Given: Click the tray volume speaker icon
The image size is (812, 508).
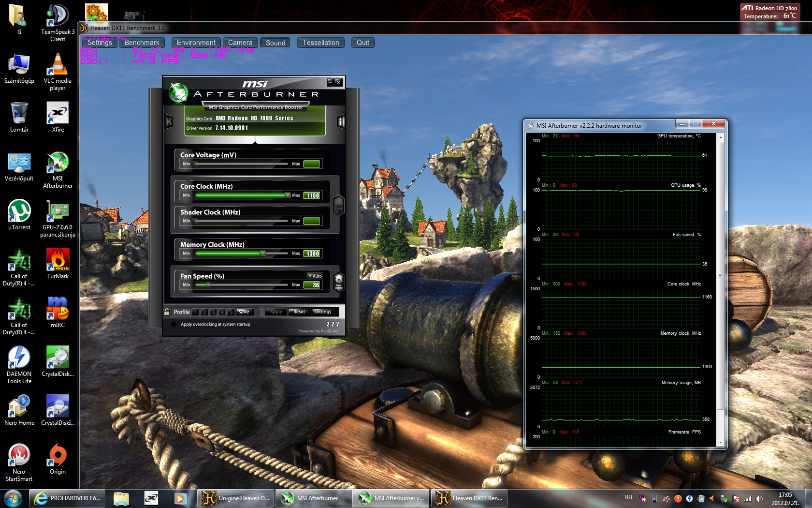Looking at the screenshot, I should point(759,498).
